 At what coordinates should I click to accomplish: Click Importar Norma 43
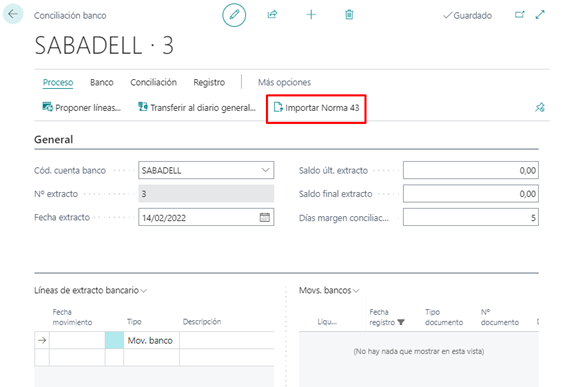316,108
